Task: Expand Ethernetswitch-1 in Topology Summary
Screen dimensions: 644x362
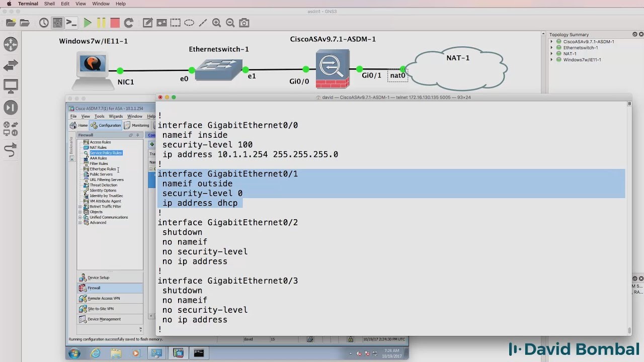Action: 552,48
